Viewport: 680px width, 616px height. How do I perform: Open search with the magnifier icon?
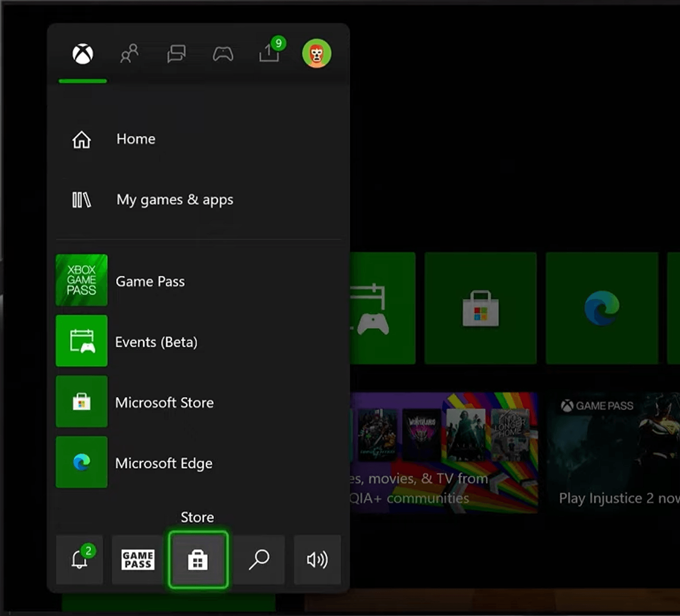[259, 560]
